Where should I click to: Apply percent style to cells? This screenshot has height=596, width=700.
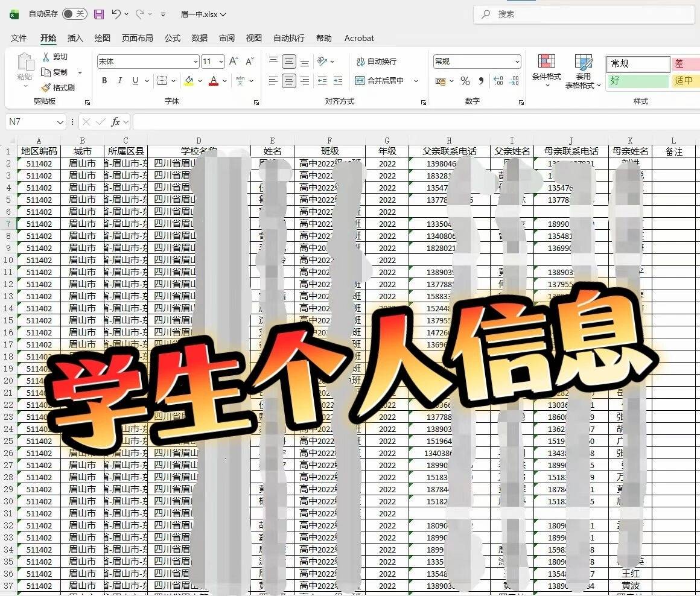[x=465, y=81]
